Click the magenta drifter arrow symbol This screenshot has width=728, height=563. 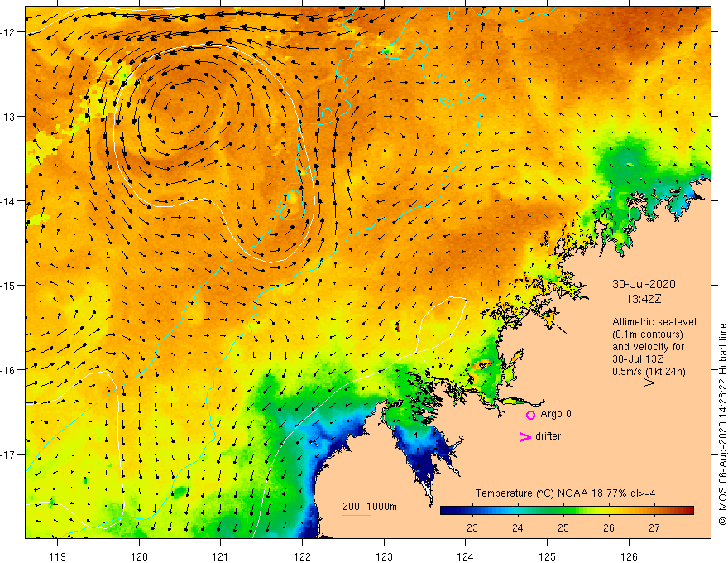pos(525,436)
